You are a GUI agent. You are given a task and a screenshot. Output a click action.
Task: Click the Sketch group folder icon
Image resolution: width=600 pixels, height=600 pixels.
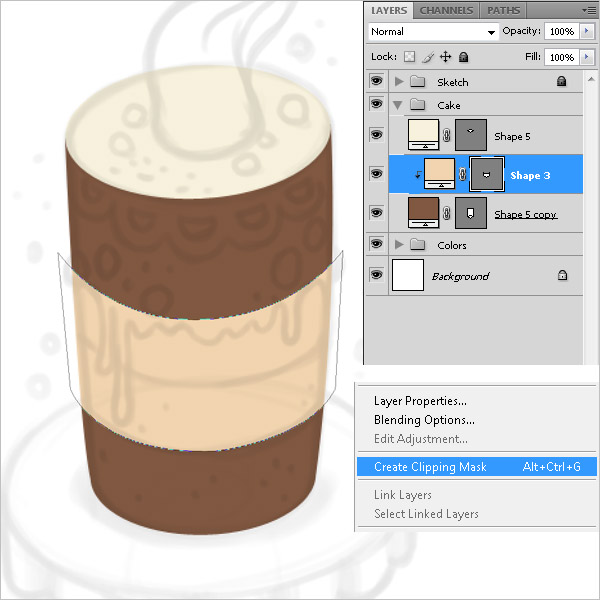(x=417, y=81)
